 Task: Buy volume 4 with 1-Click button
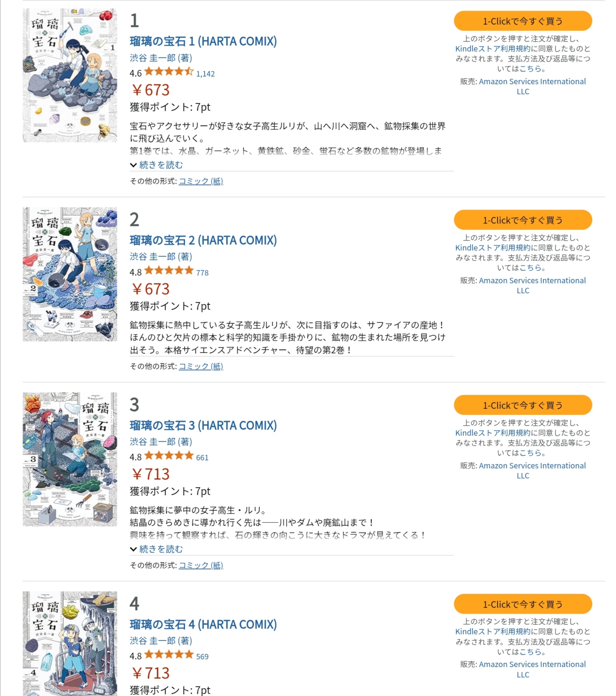(x=523, y=604)
